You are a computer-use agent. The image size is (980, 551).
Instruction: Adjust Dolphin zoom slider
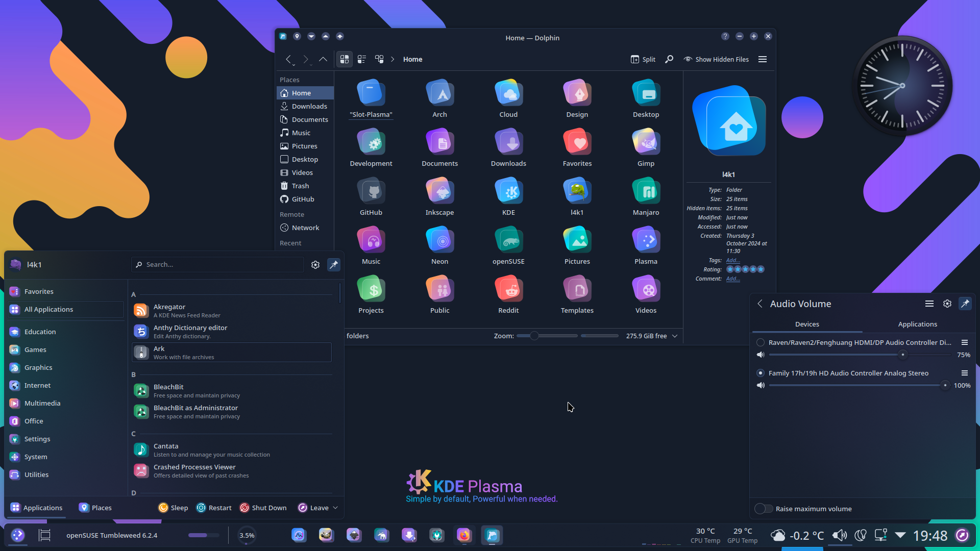click(x=547, y=336)
